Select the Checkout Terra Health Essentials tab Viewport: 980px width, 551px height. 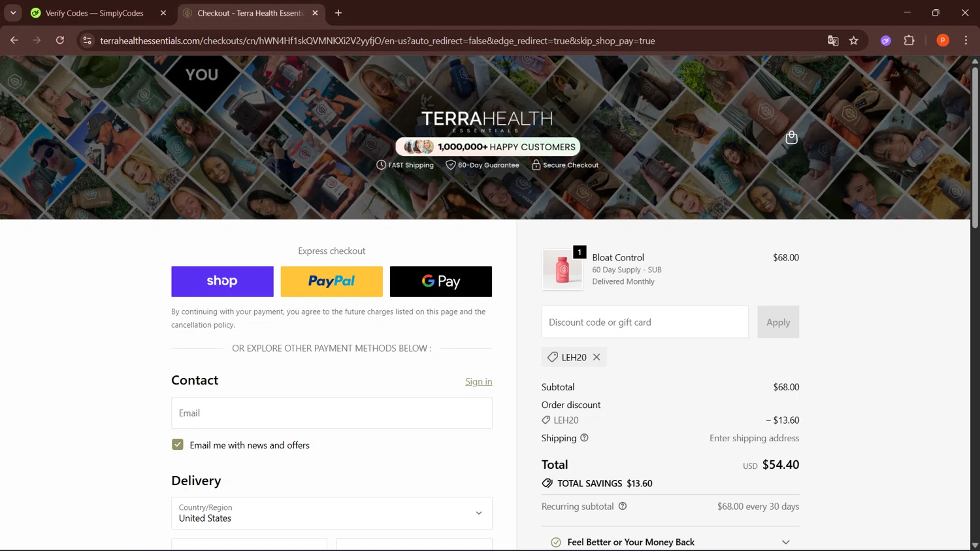tap(251, 13)
